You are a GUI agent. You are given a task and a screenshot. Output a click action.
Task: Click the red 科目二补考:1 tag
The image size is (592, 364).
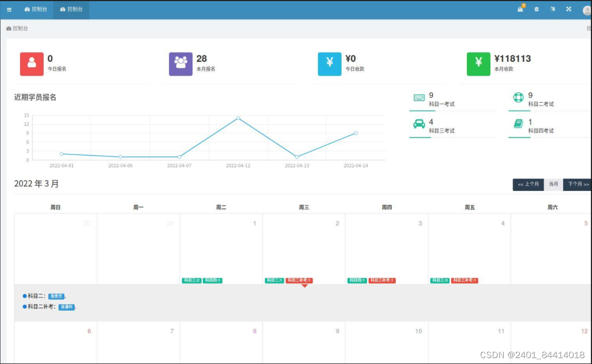tap(299, 281)
